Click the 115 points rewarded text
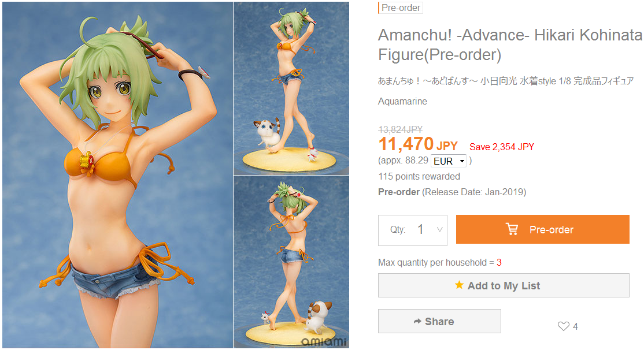 pos(419,176)
